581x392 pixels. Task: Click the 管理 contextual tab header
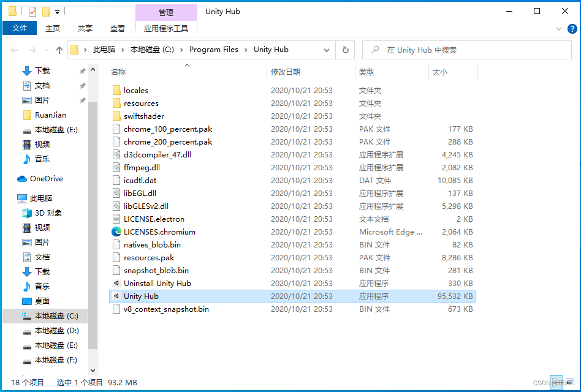(166, 12)
